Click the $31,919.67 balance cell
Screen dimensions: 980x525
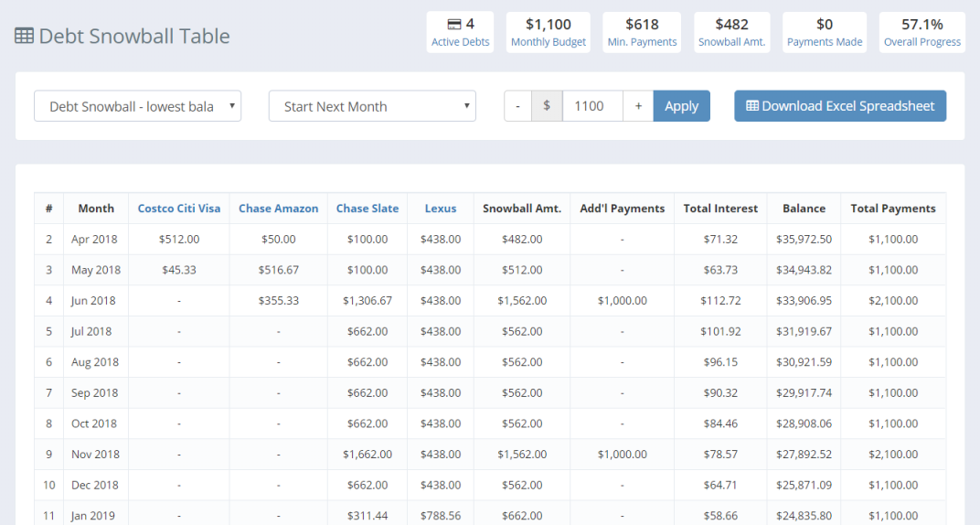point(804,331)
